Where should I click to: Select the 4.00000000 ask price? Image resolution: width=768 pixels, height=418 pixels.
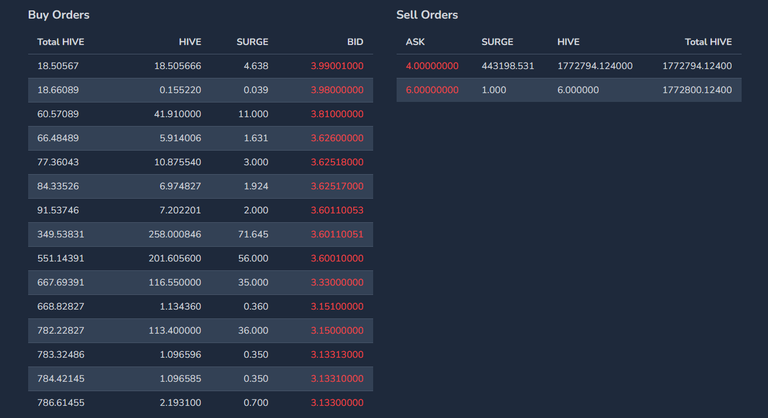pos(432,66)
